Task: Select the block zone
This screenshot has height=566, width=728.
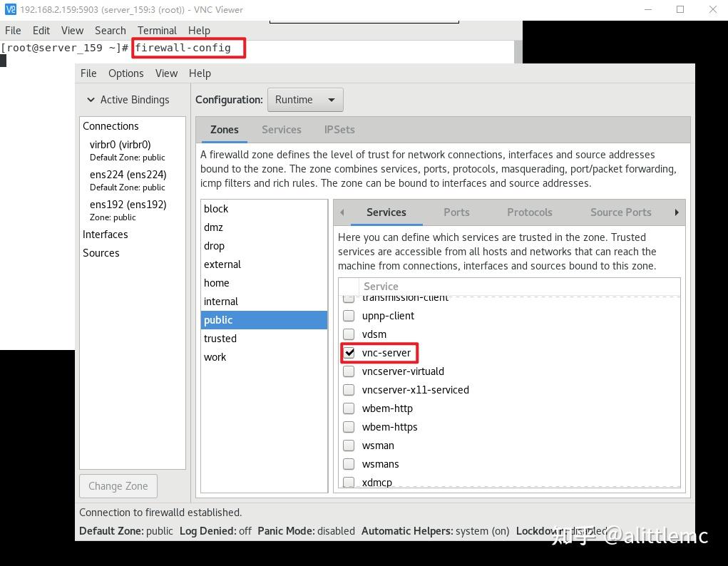Action: click(265, 209)
